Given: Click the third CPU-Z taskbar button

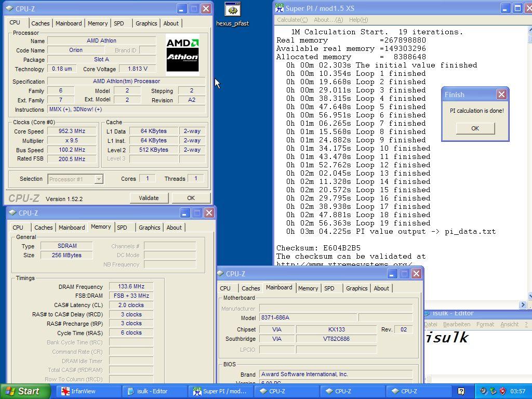Looking at the screenshot, I should point(418,391).
